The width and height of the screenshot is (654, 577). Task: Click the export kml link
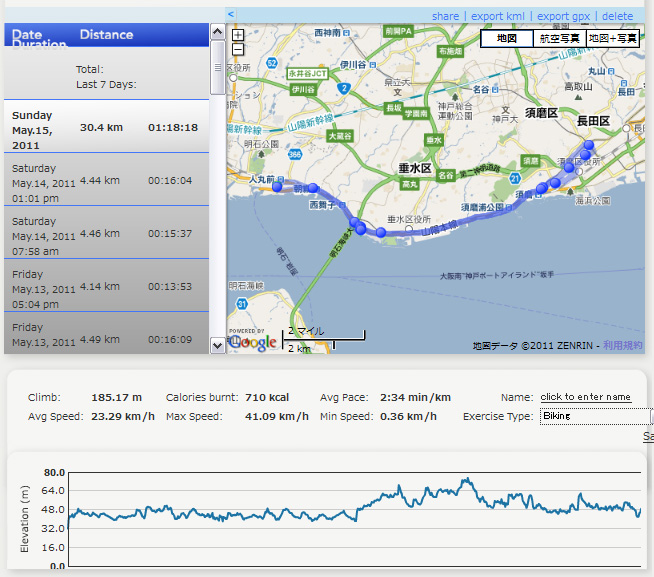click(498, 16)
